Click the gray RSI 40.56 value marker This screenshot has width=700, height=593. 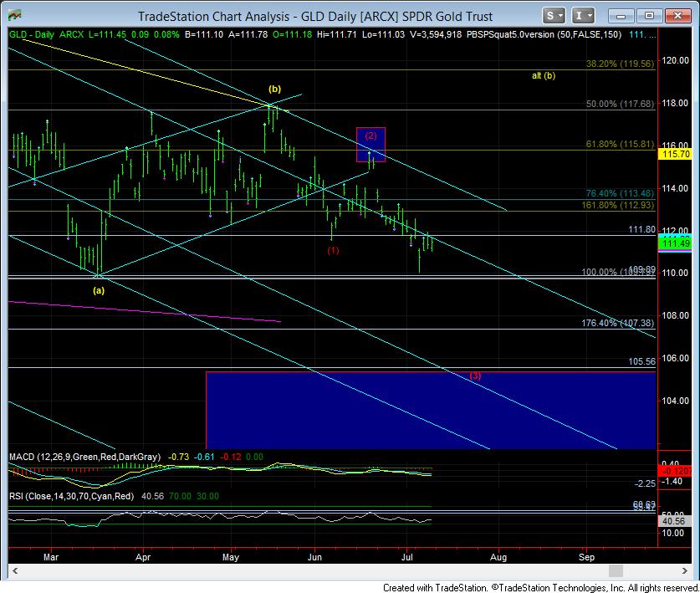[x=676, y=521]
